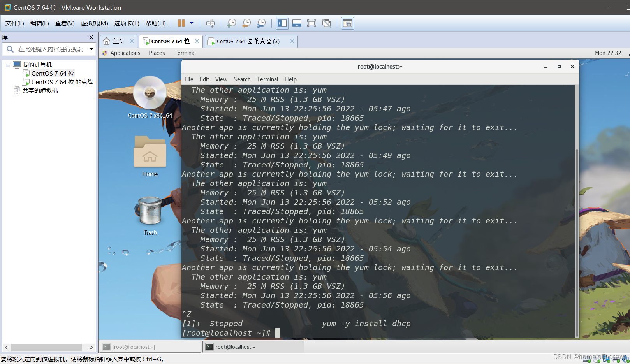Select the CentOS 7 x86_64 disc desktop icon
630x364 pixels.
click(150, 97)
